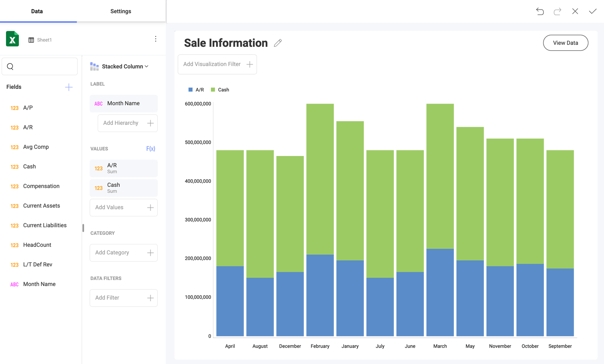Screen dimensions: 604x364
Task: Edit the Sale Information title pencil icon
Action: 278,43
